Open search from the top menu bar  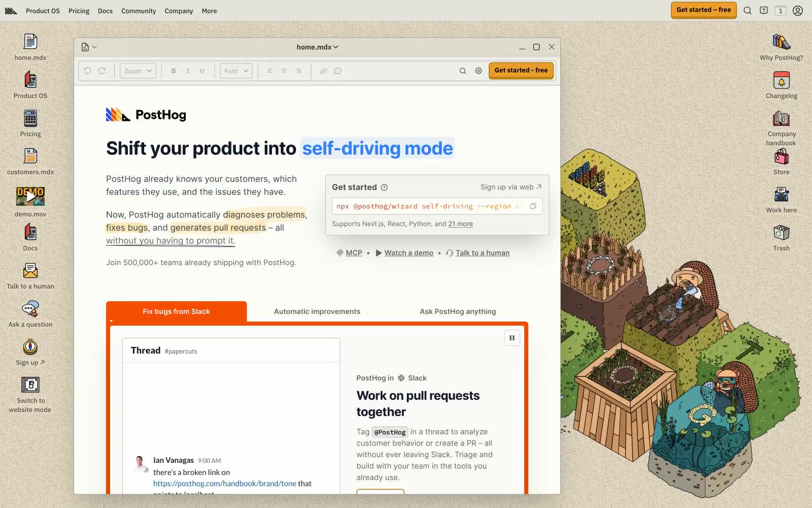point(748,11)
